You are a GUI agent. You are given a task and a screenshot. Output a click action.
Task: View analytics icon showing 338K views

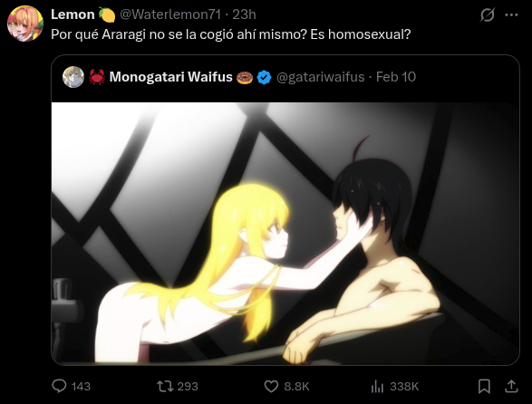coord(377,387)
